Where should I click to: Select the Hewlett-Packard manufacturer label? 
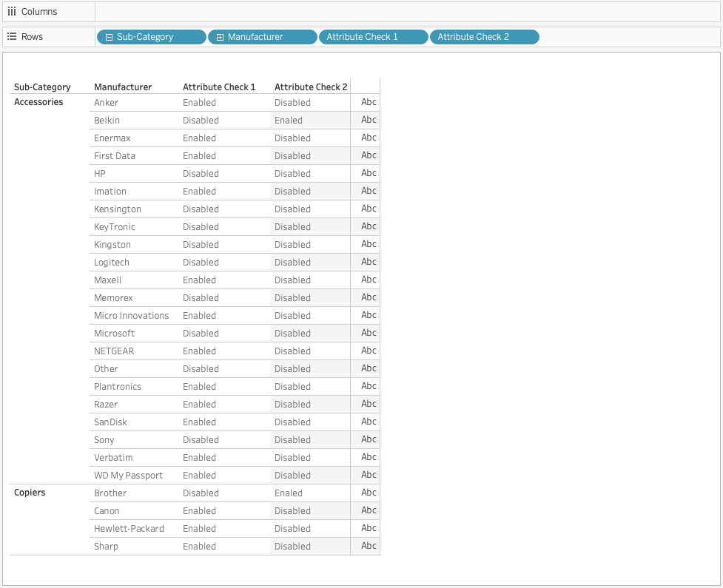129,529
